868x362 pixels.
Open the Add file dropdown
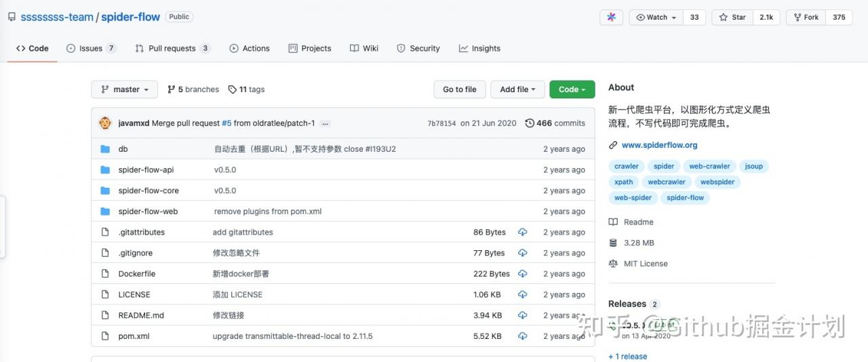518,89
